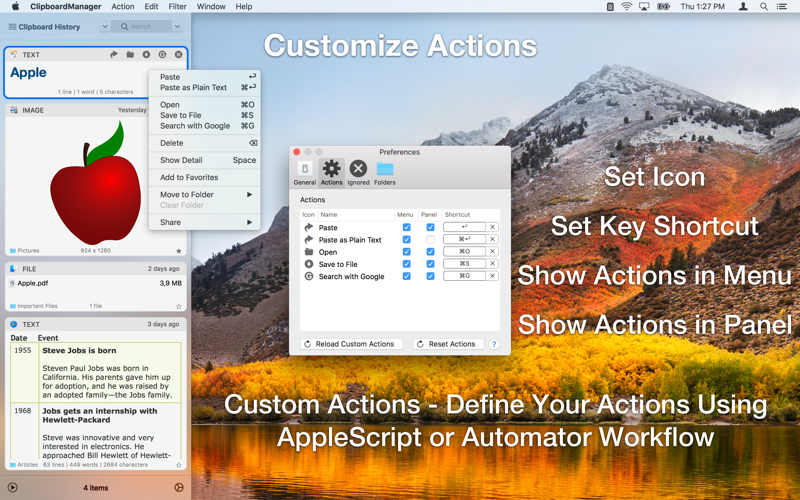Open the Action menu in the menu bar
Screen dimensions: 800x500
tap(122, 7)
